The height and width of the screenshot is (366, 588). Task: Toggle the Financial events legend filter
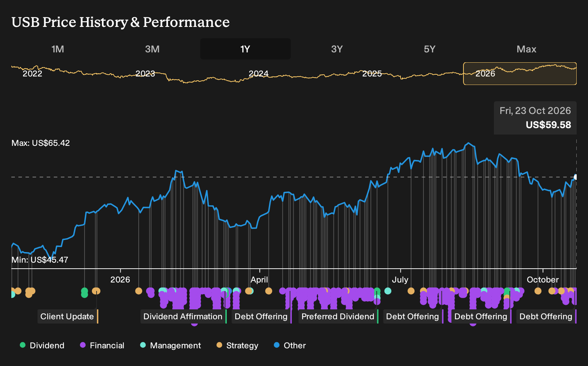102,345
